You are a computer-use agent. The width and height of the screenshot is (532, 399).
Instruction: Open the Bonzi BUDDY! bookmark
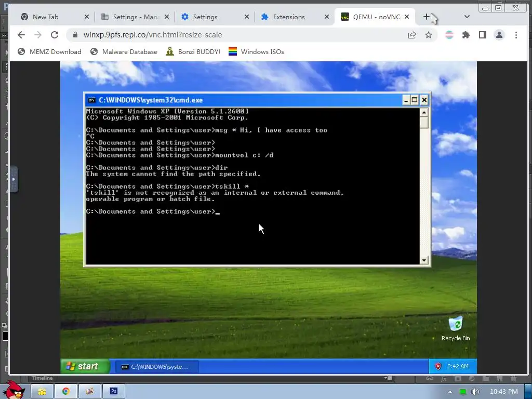pos(193,51)
